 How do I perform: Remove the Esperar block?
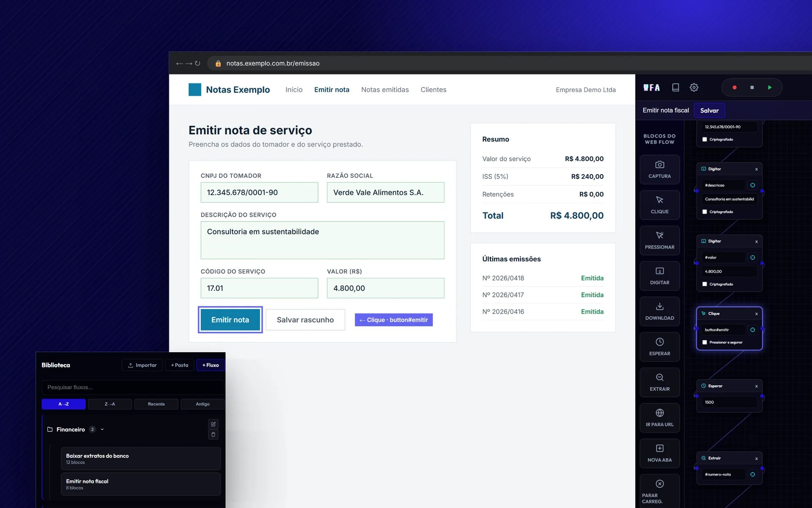tap(756, 387)
